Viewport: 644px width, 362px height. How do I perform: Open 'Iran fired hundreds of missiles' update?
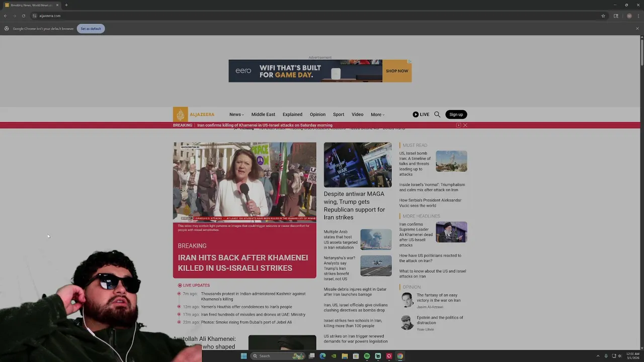(x=253, y=315)
